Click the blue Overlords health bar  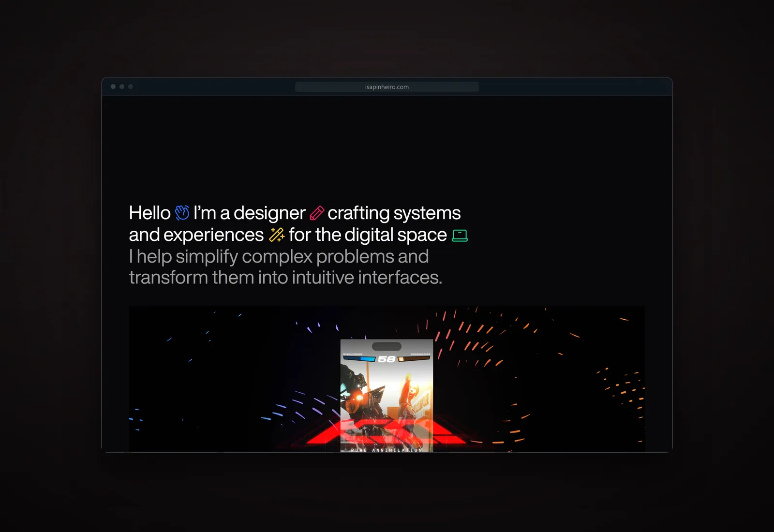pyautogui.click(x=359, y=359)
